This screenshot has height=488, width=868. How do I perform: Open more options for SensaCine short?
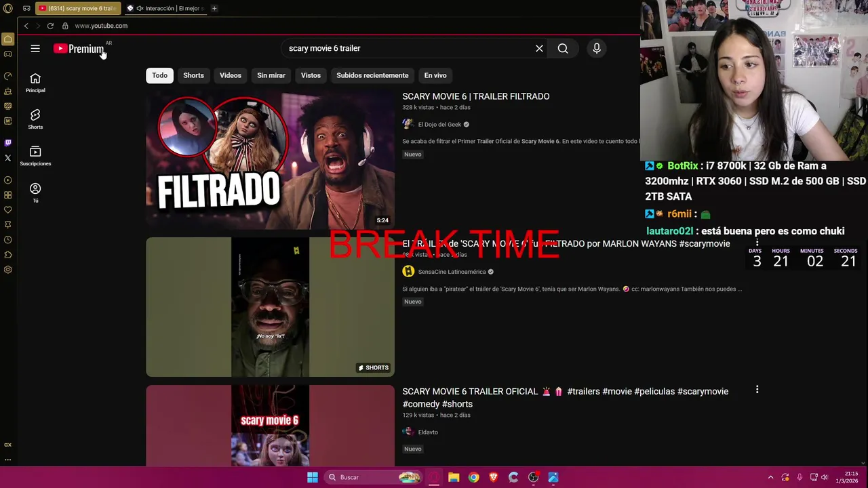(x=757, y=243)
